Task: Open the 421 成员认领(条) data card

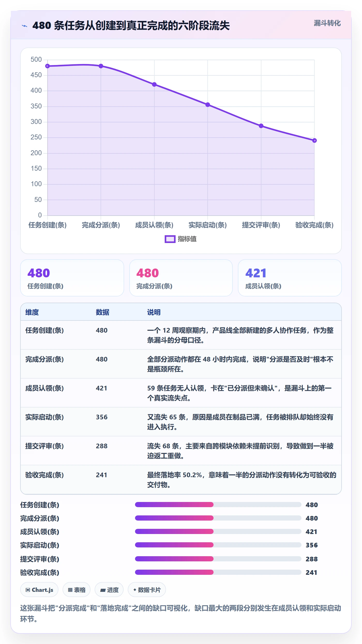Action: [290, 278]
